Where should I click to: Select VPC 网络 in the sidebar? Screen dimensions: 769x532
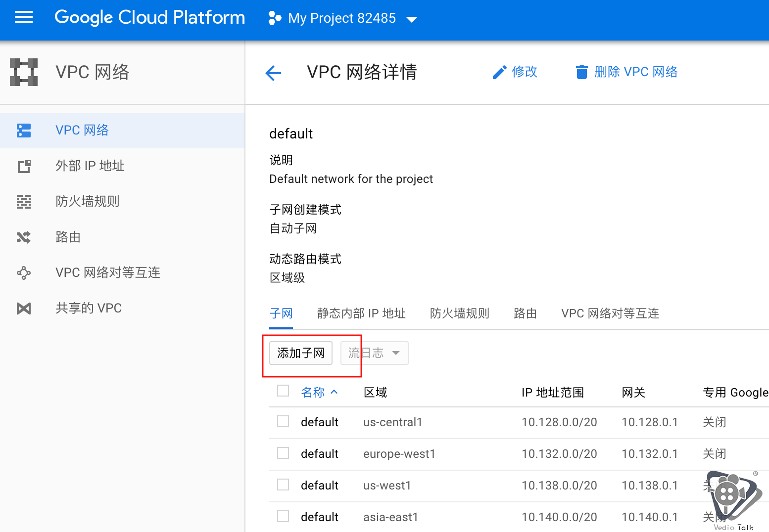pyautogui.click(x=122, y=131)
